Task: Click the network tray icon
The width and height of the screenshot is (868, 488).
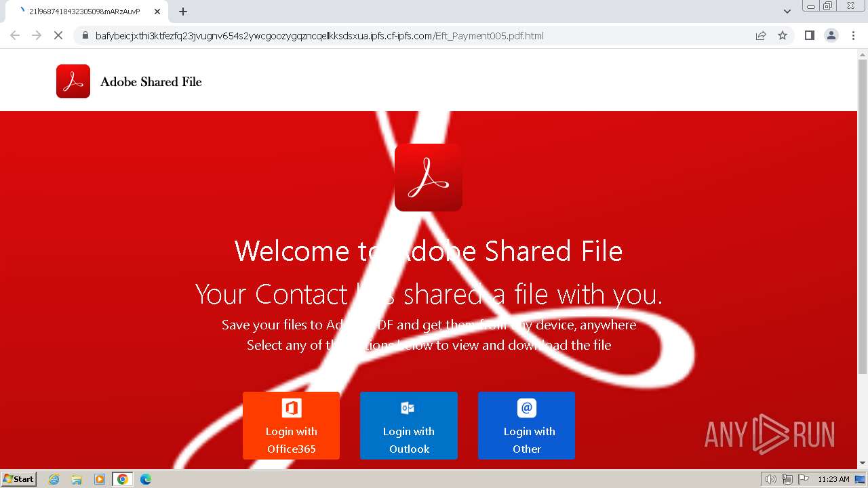Action: pos(787,479)
